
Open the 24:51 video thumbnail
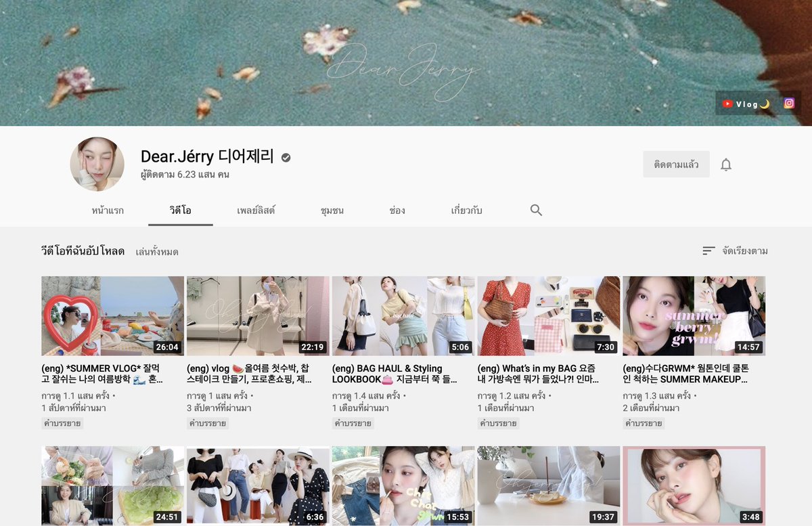112,486
